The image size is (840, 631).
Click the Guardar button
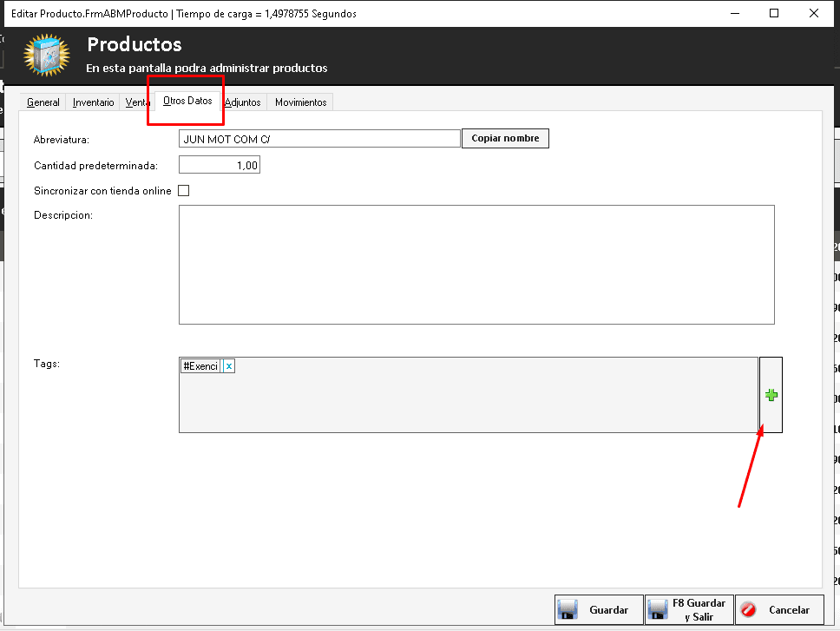point(599,609)
